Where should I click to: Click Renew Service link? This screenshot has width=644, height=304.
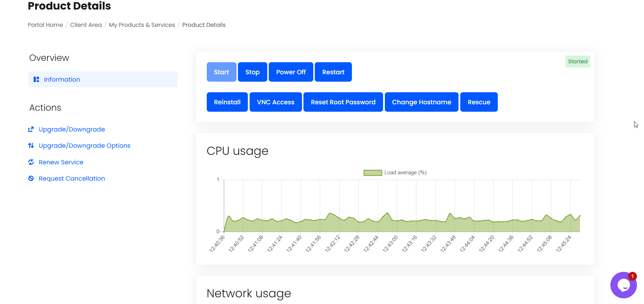(61, 162)
